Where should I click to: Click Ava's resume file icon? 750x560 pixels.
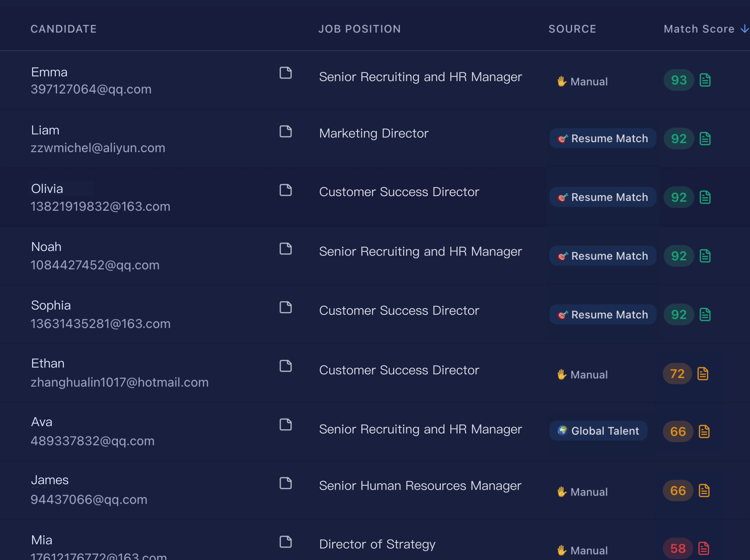(x=285, y=424)
